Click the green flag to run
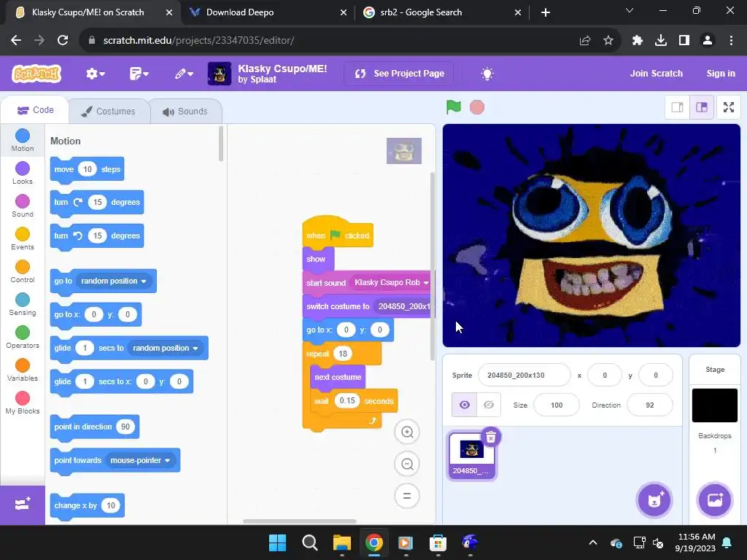Image resolution: width=747 pixels, height=560 pixels. pos(454,107)
